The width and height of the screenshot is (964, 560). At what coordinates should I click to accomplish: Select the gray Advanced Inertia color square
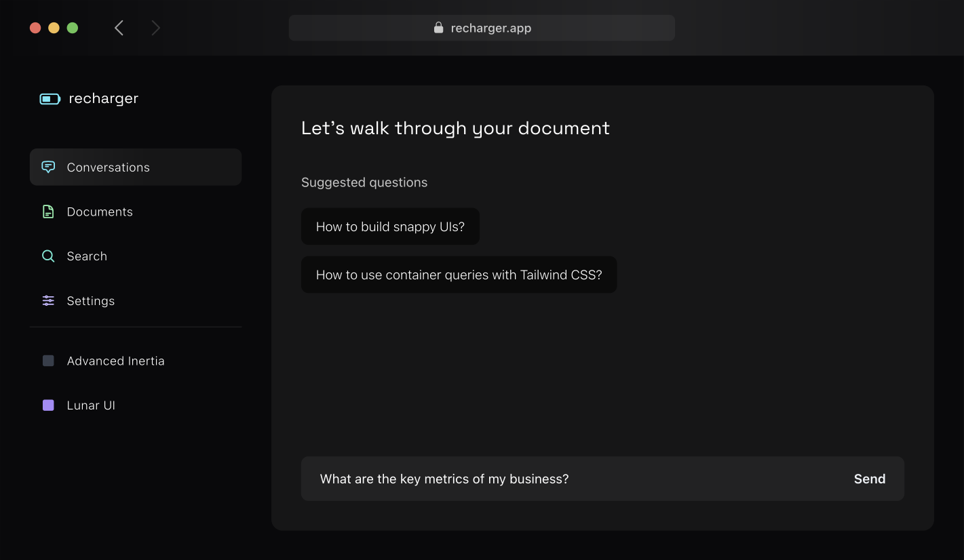(x=48, y=361)
